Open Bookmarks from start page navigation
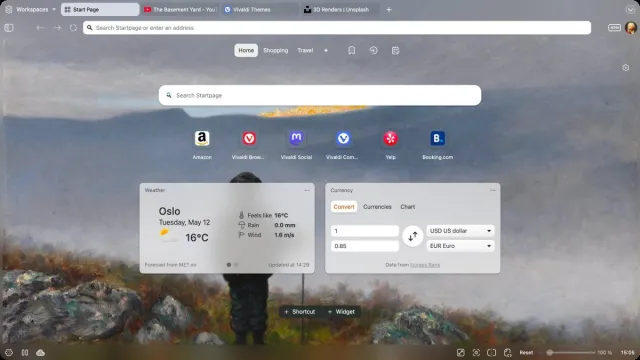 click(x=351, y=50)
